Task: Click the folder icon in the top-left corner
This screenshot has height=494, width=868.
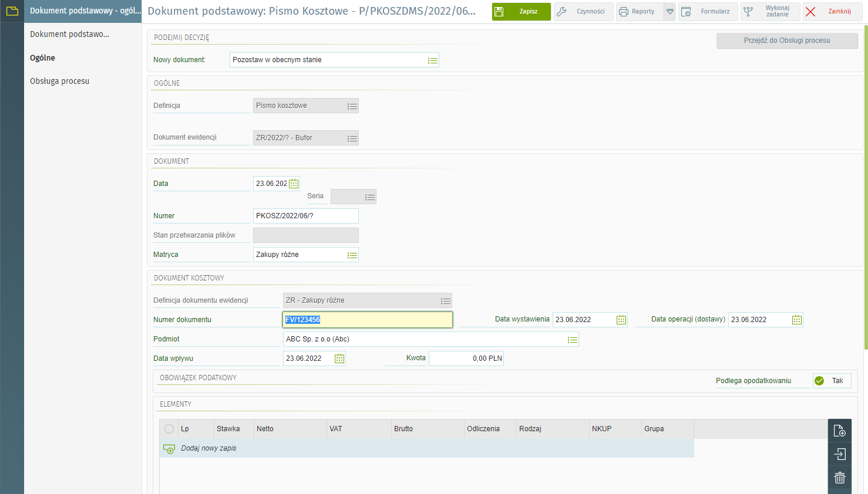Action: 12,11
